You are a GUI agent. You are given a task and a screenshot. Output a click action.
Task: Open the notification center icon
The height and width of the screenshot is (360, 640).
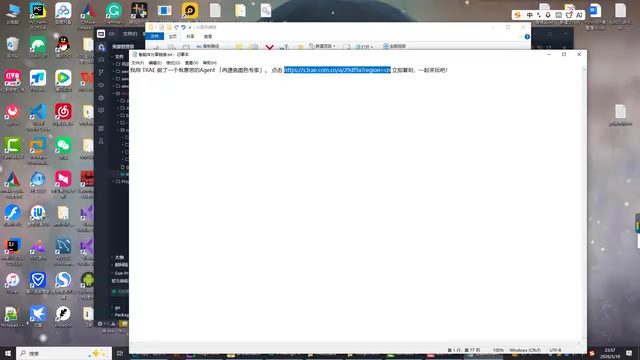pyautogui.click(x=629, y=353)
